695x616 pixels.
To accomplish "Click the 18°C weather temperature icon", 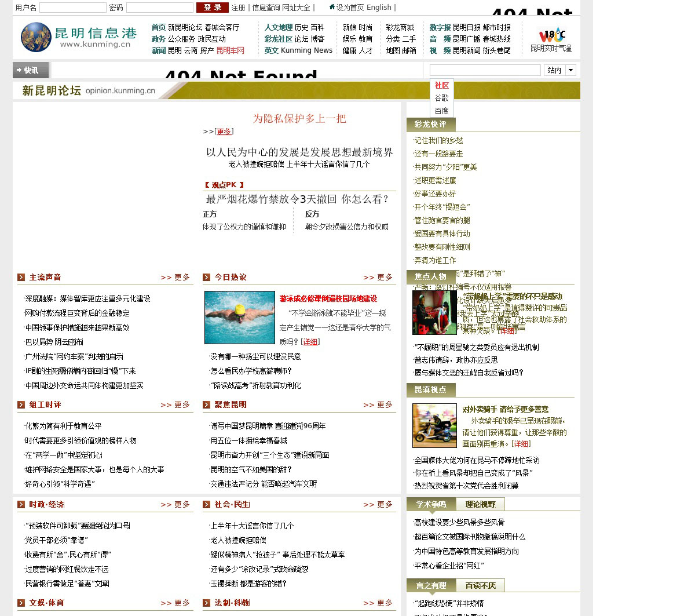I will pyautogui.click(x=551, y=35).
